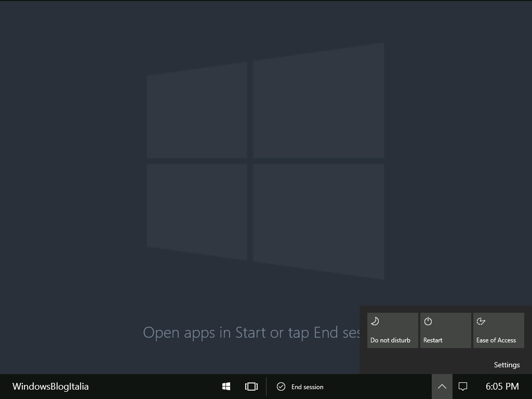The height and width of the screenshot is (399, 532).
Task: Open the Settings link in quick actions
Action: pyautogui.click(x=507, y=365)
